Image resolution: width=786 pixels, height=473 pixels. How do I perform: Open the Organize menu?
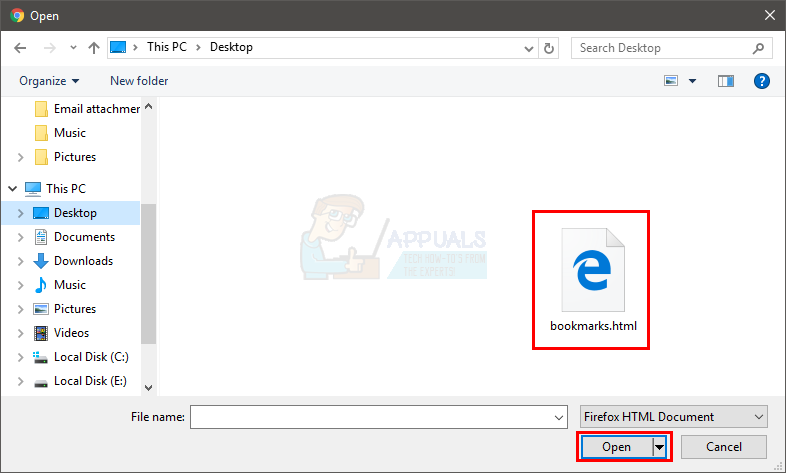tap(49, 81)
